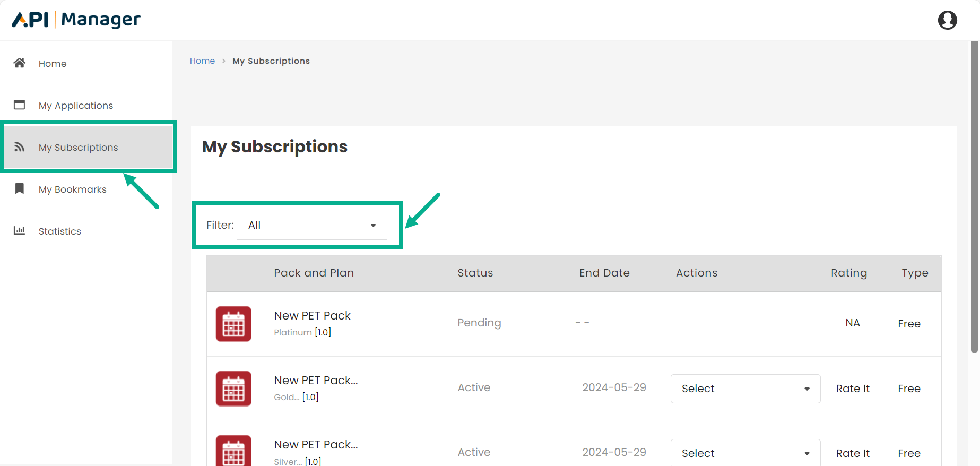Open My Bookmarks in sidebar
Image resolution: width=980 pixels, height=466 pixels.
point(86,189)
